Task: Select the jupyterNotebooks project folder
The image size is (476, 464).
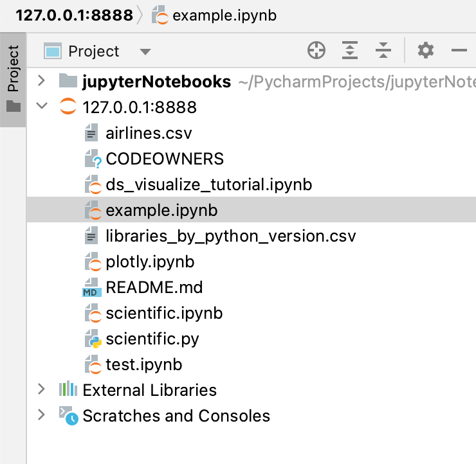Action: [x=157, y=82]
